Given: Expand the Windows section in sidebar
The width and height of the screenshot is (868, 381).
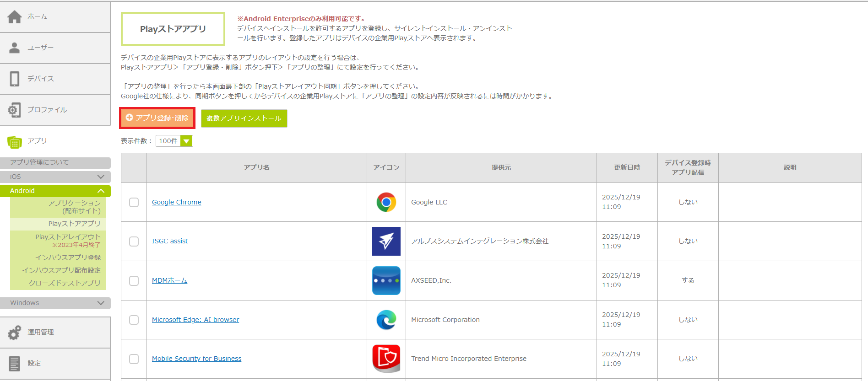Looking at the screenshot, I should (x=100, y=303).
